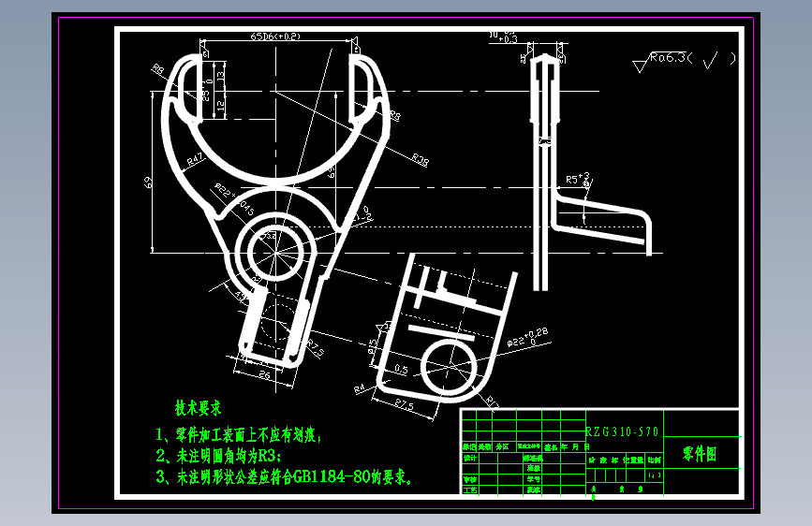Select the φ15 dimension in detail view
Viewport: 812px width, 526px height.
(x=372, y=346)
